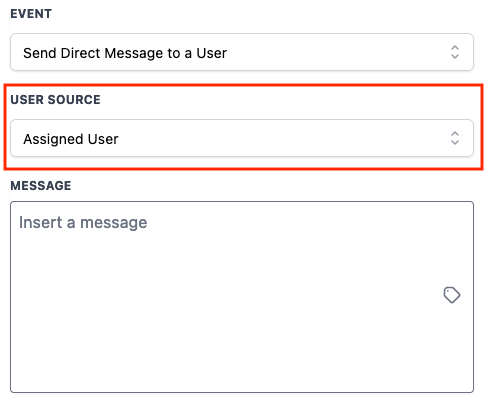Expand user source choices via the arrows icon
Image resolution: width=488 pixels, height=403 pixels.
tap(455, 138)
